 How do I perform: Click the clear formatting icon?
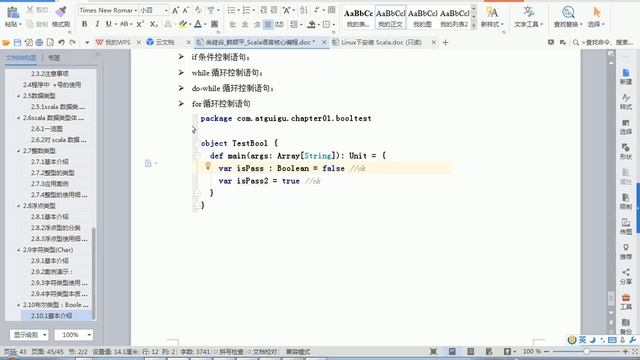pos(198,10)
